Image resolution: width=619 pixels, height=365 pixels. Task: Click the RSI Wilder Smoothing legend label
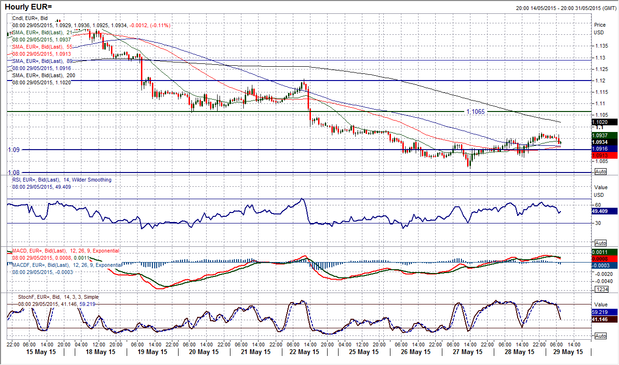(62, 180)
